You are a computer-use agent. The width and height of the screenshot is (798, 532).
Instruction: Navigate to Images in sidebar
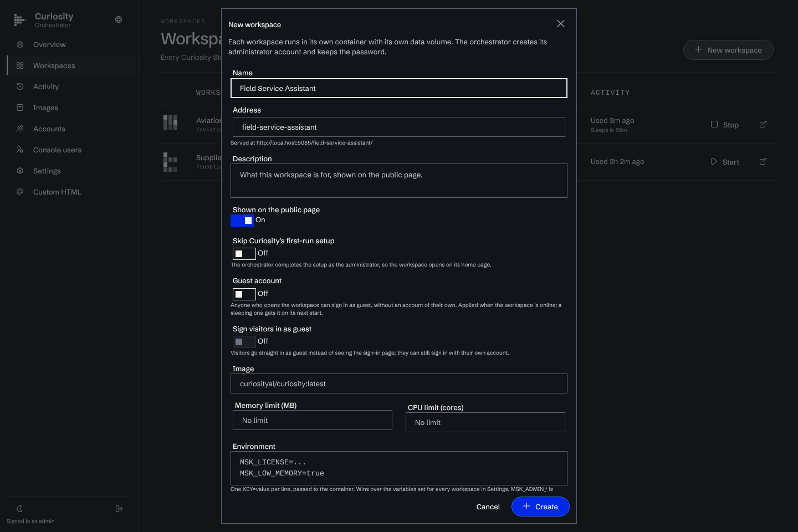coord(71,108)
